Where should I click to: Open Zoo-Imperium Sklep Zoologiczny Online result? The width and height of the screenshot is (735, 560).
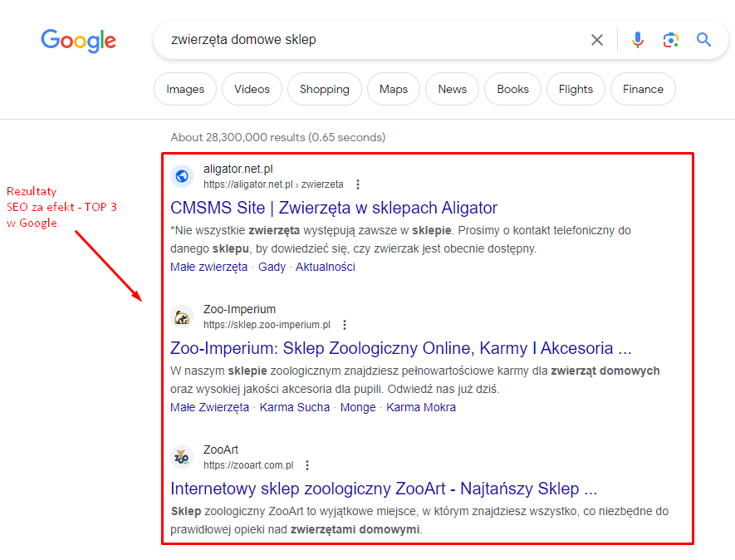(x=401, y=348)
